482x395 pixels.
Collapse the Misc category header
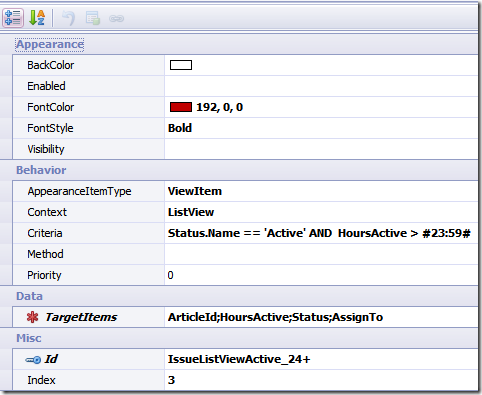(29, 338)
